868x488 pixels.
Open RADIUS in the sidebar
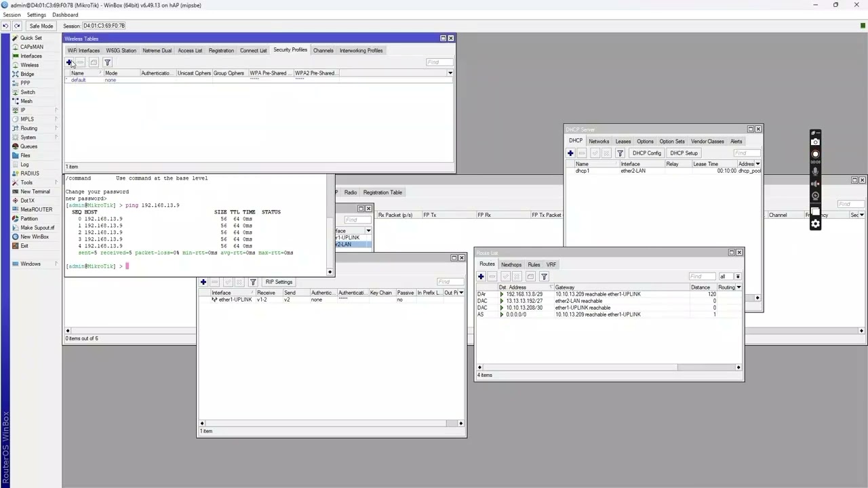coord(29,174)
